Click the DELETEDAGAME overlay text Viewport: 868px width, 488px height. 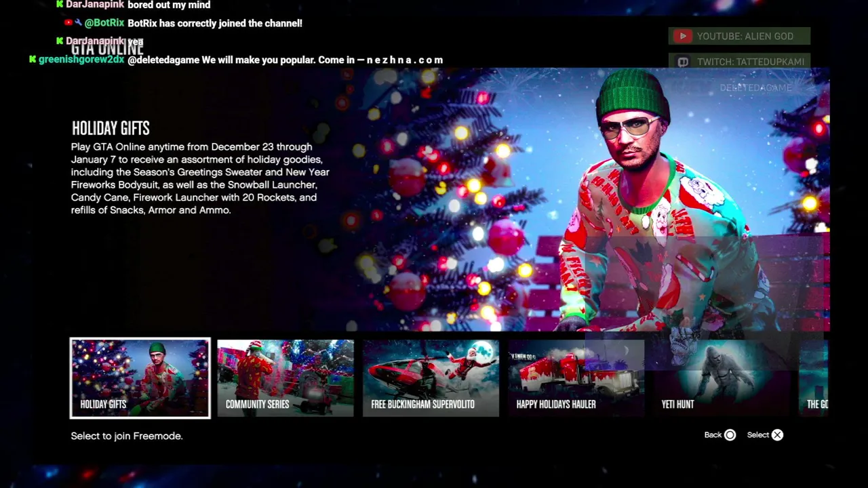[x=755, y=88]
